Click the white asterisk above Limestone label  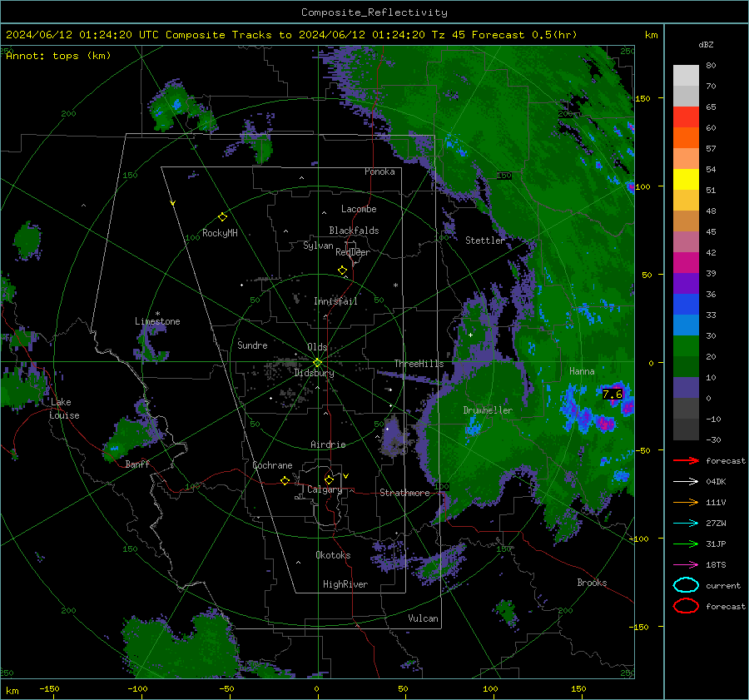click(157, 314)
